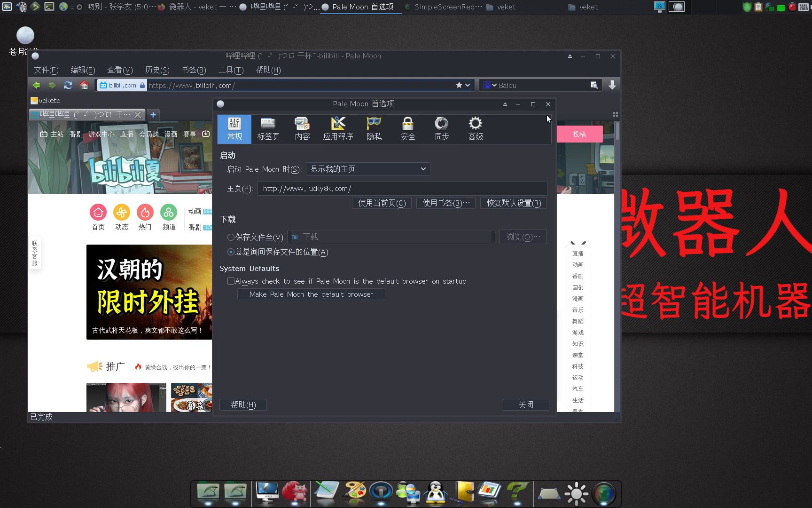Open the 安全 (Security) padlock pane
Screen dimensions: 812x508
[x=407, y=129]
